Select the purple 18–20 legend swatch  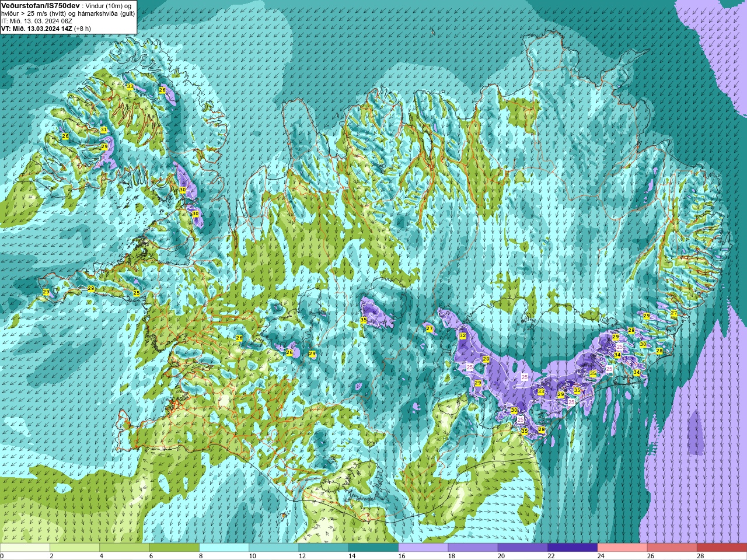point(473,548)
